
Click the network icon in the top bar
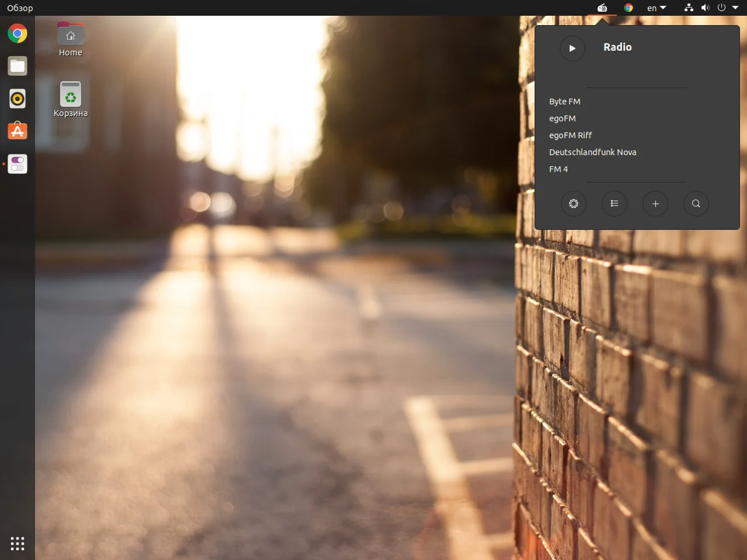point(689,8)
